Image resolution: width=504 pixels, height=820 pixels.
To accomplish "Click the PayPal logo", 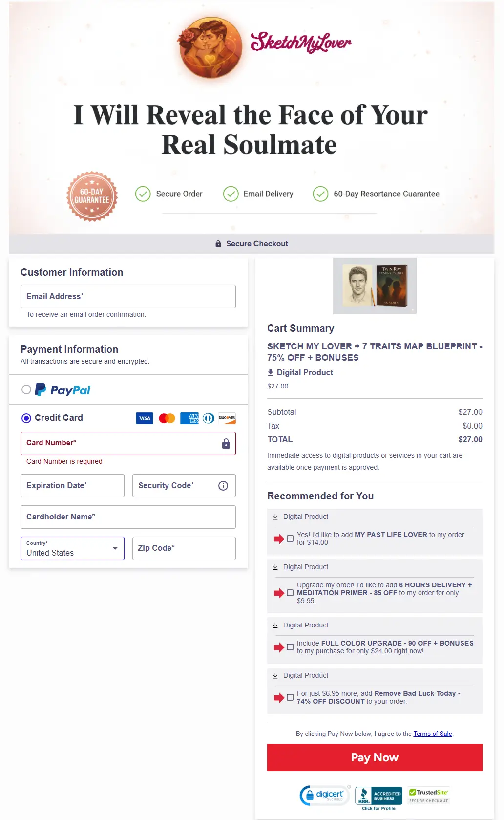I will tap(62, 389).
